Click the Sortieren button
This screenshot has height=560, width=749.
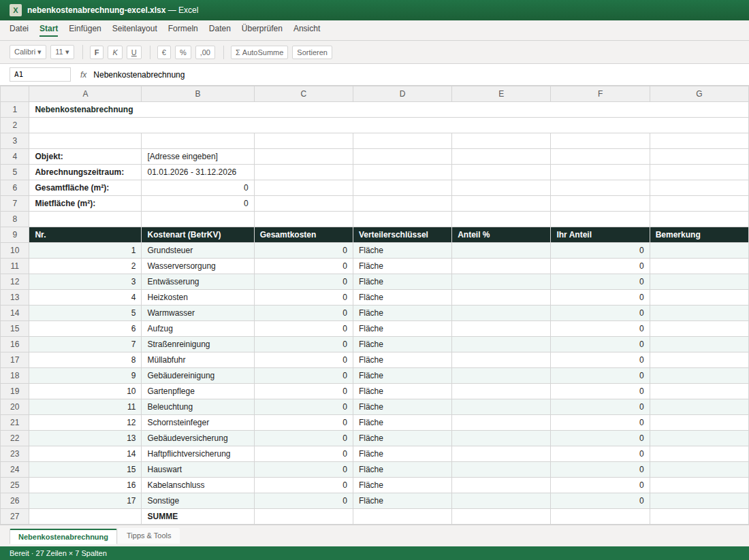click(312, 52)
